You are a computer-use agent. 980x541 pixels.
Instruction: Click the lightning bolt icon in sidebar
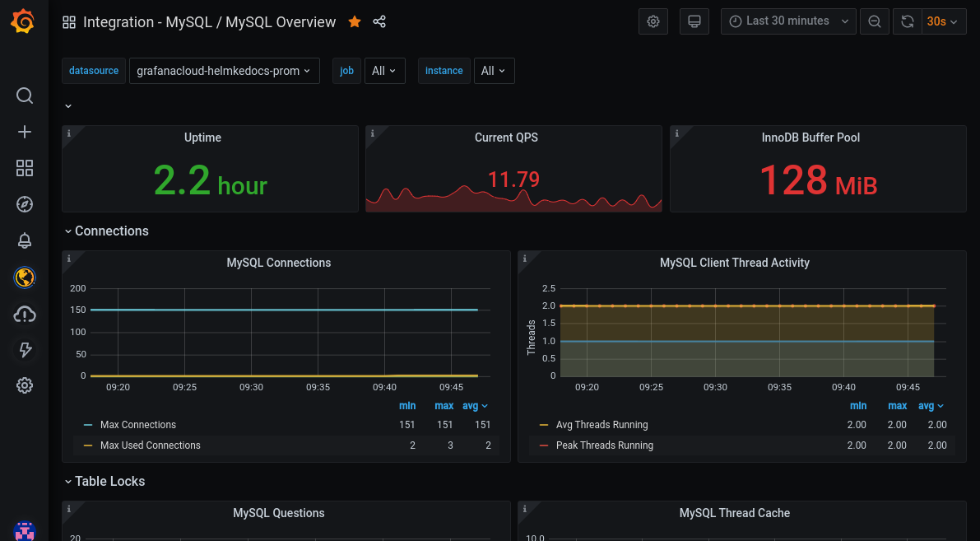[25, 350]
